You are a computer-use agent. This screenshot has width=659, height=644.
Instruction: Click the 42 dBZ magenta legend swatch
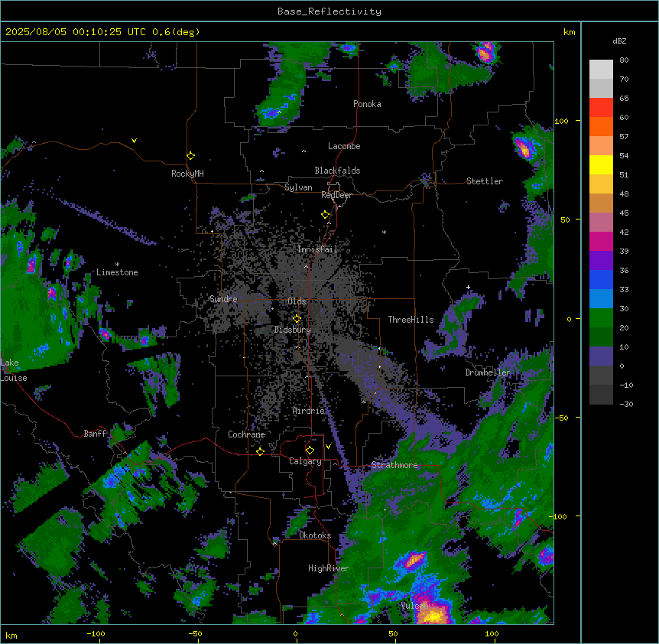(x=601, y=241)
